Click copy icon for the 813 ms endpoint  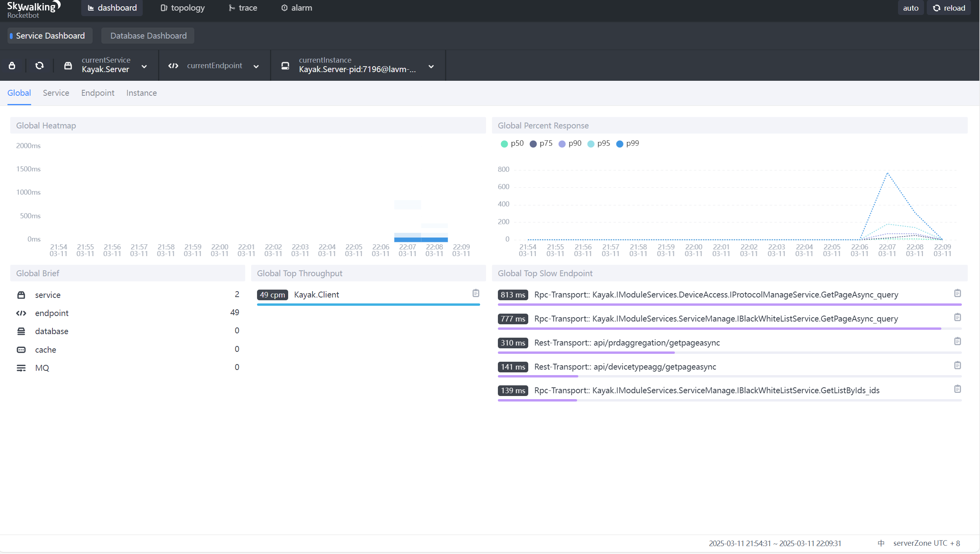tap(957, 293)
